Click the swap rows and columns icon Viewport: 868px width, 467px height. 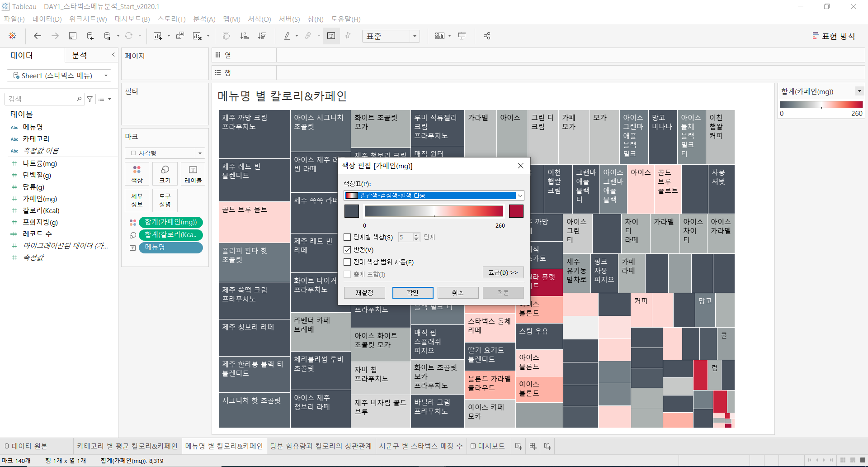[226, 36]
